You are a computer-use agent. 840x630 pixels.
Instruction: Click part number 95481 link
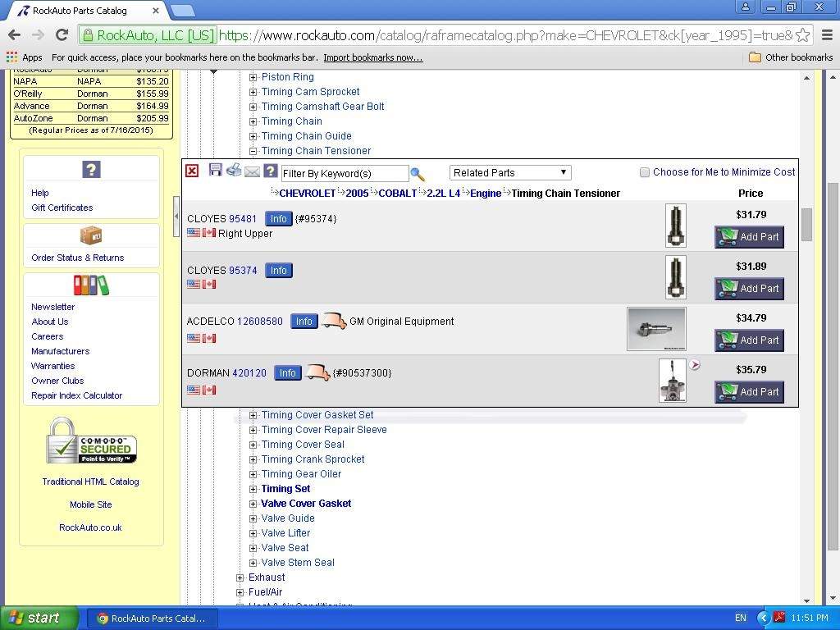coord(243,218)
